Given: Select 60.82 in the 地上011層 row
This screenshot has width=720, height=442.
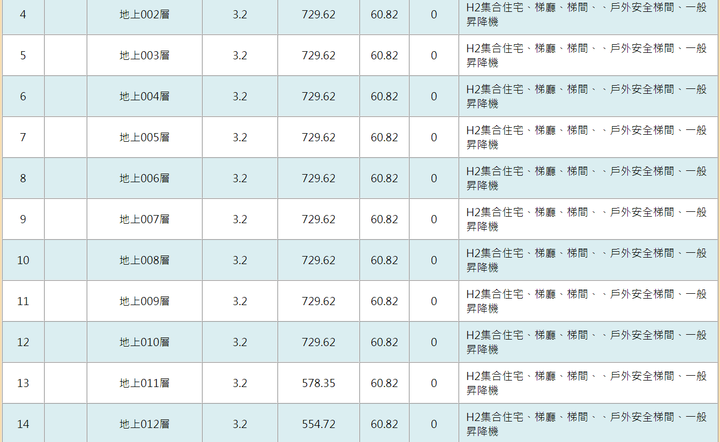Looking at the screenshot, I should click(x=384, y=383).
